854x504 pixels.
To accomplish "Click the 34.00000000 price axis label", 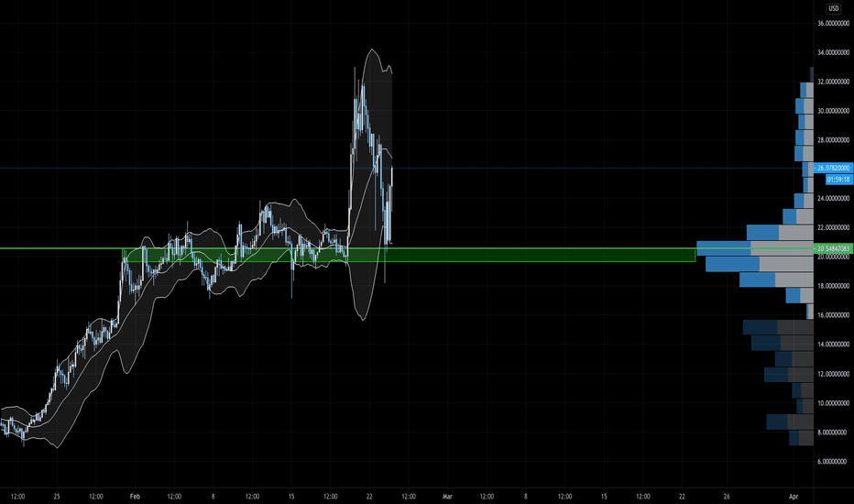I will click(x=833, y=52).
